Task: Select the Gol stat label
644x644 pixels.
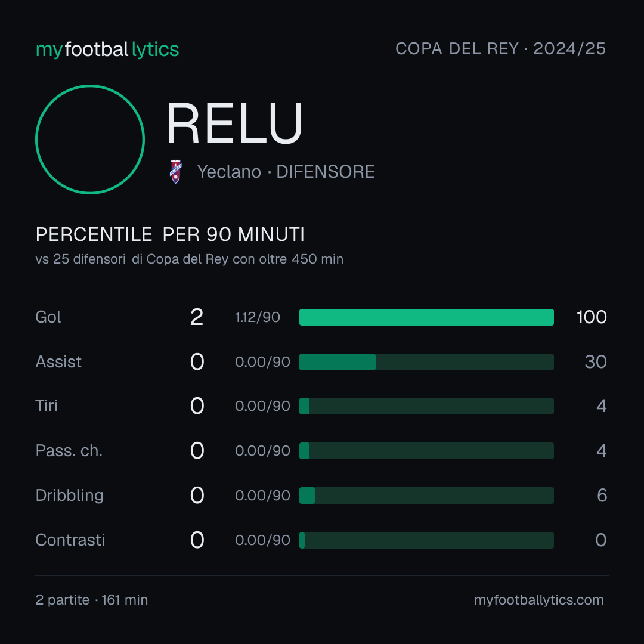Action: [48, 317]
